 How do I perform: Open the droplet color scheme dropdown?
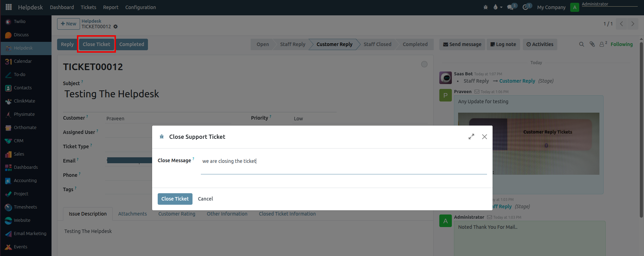[497, 7]
